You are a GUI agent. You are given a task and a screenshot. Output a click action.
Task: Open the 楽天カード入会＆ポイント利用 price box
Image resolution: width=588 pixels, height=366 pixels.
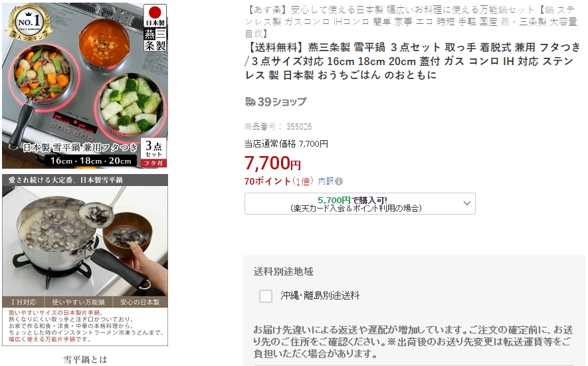pyautogui.click(x=359, y=204)
